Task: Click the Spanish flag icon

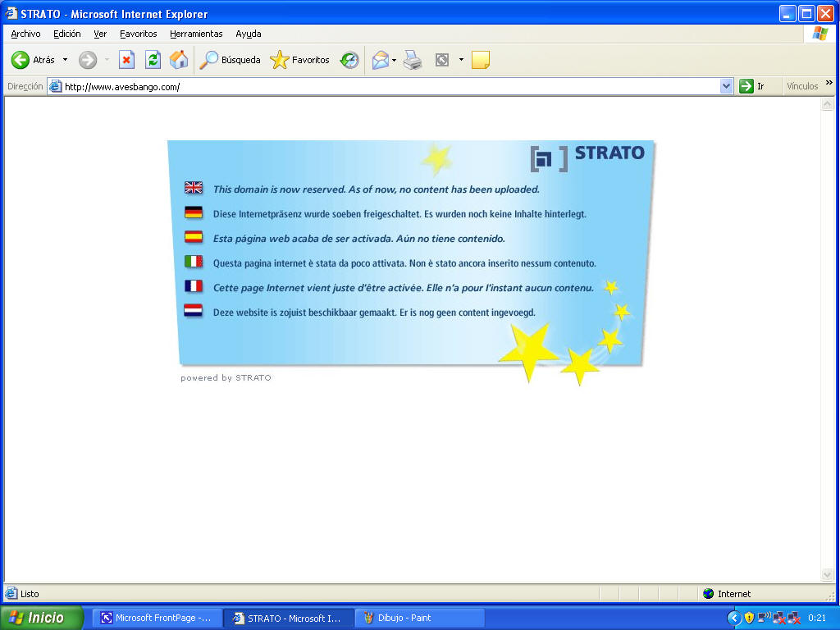Action: point(194,237)
